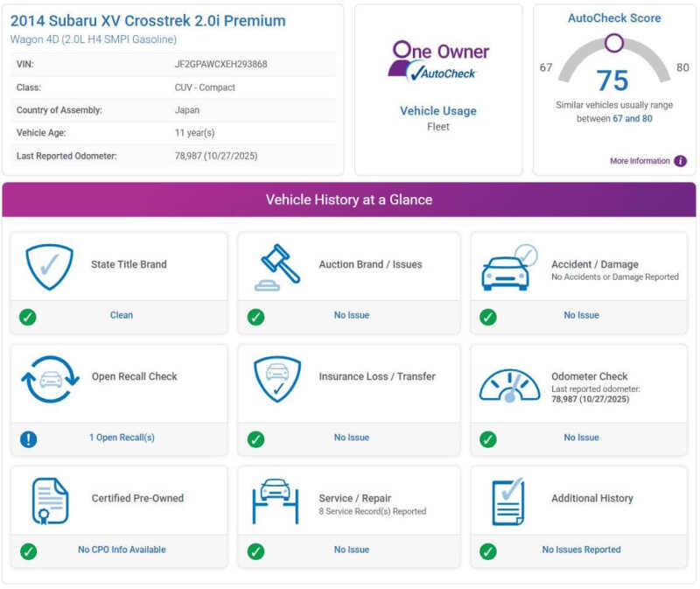Click the Insurance Loss shield car icon
Viewport: 700px width, 589px height.
point(276,379)
